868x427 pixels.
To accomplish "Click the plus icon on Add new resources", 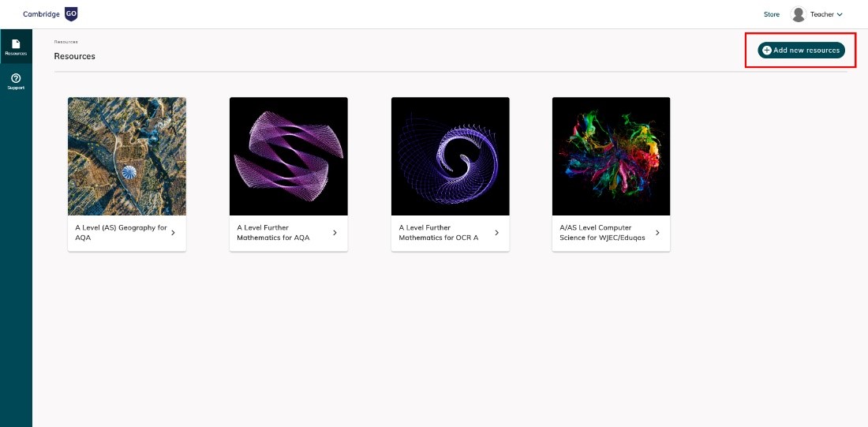I will (x=767, y=51).
